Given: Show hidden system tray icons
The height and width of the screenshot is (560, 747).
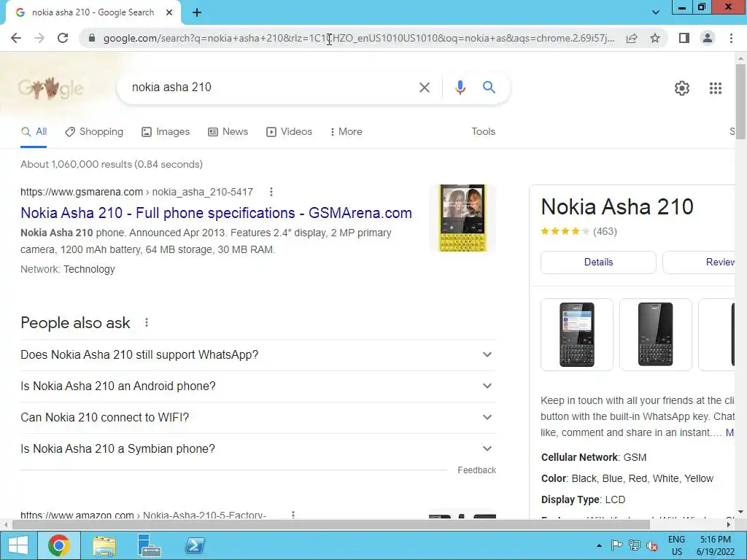Looking at the screenshot, I should [x=599, y=545].
